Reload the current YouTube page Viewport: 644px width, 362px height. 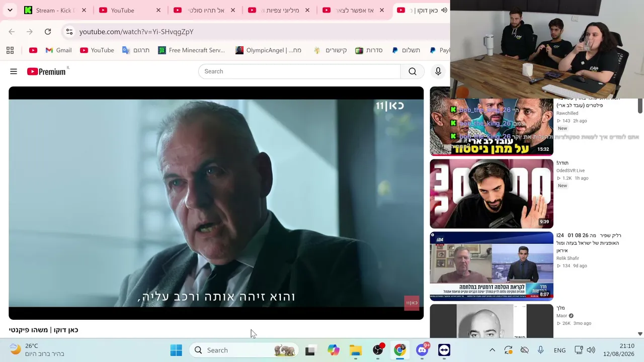pos(48,32)
